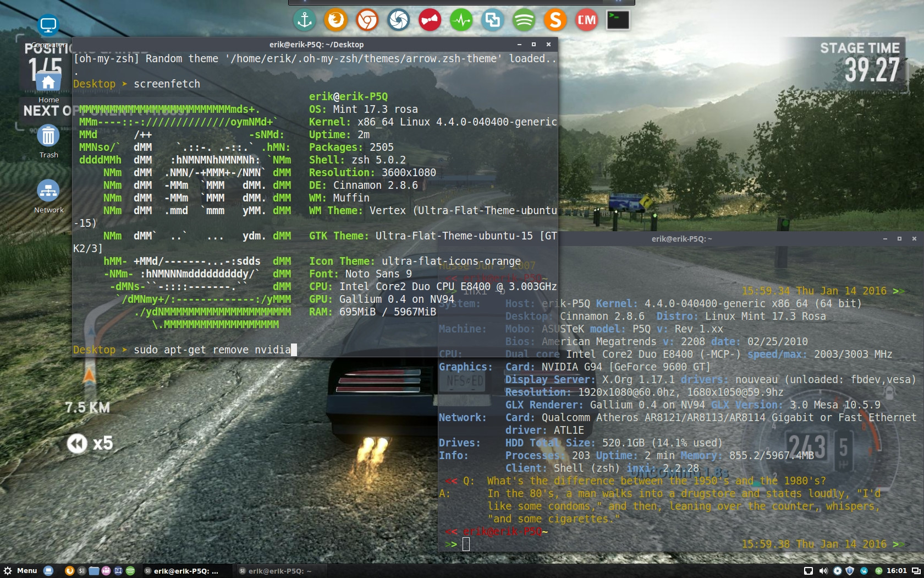924x578 pixels.
Task: Switch to the erik@erik-P5Q Desktop terminal task
Action: (187, 571)
